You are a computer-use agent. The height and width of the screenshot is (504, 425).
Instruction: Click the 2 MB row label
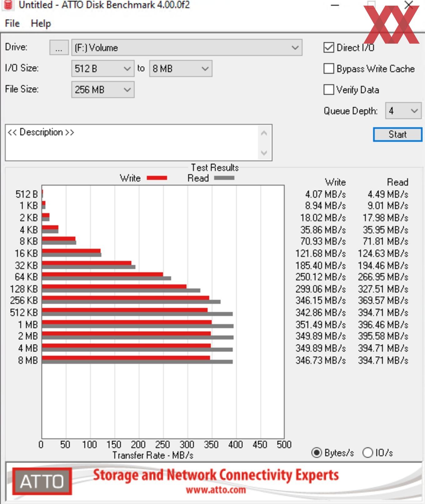click(28, 336)
